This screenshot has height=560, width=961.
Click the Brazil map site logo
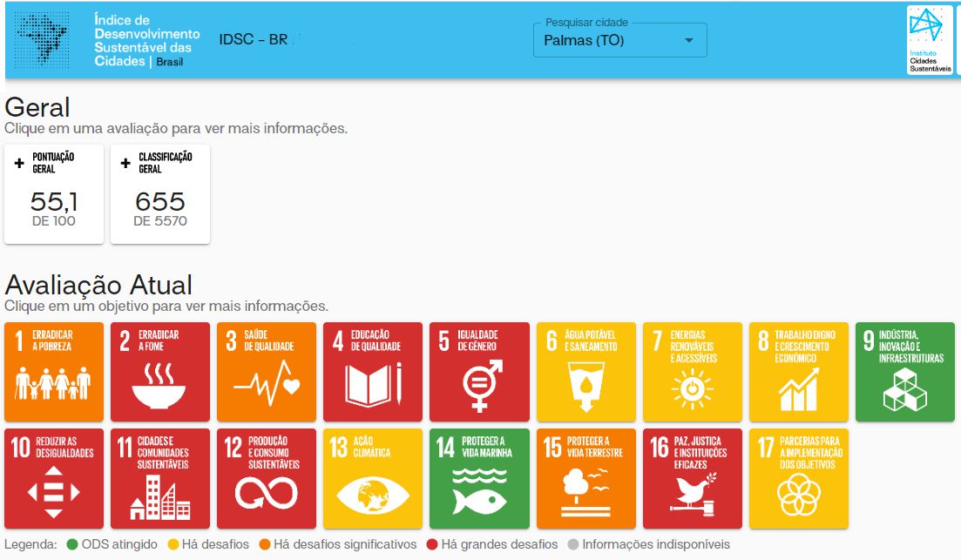point(46,39)
